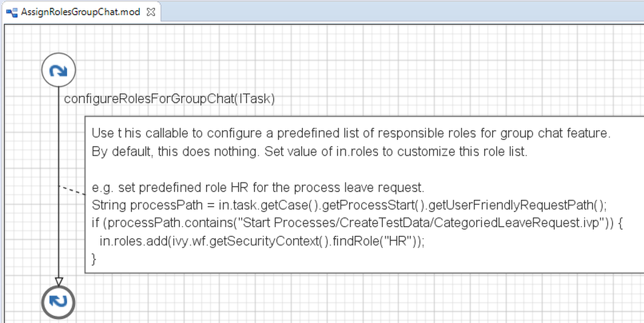Screen dimensions: 644x323
Task: Click the note line starting "Use this callable"
Action: point(350,133)
